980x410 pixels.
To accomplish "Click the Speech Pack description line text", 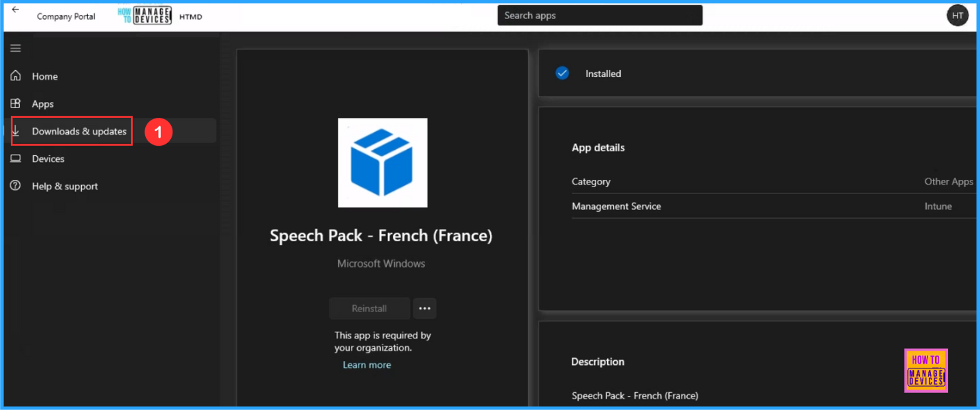I will [x=634, y=396].
